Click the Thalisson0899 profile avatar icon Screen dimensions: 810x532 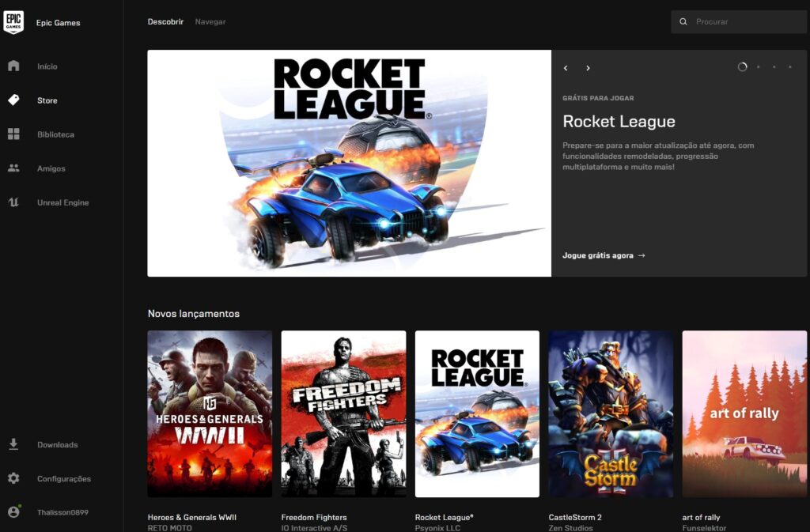coord(14,511)
